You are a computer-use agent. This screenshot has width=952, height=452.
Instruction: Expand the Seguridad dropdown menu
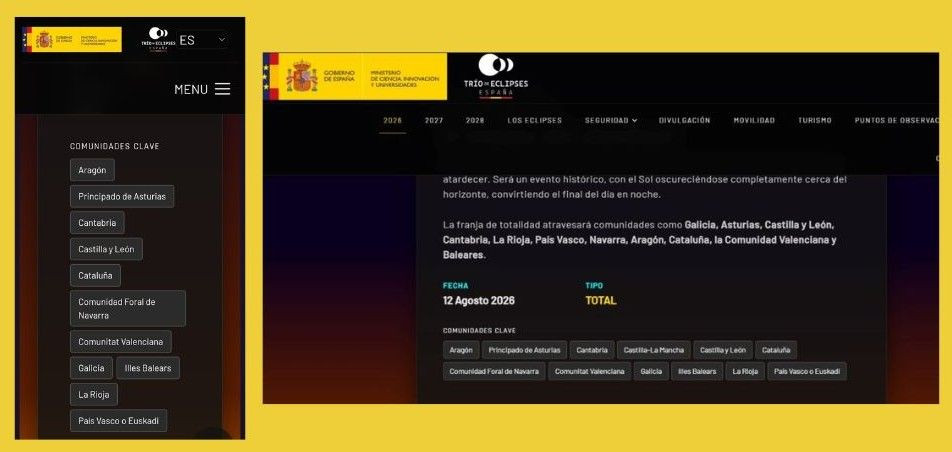[x=610, y=121]
